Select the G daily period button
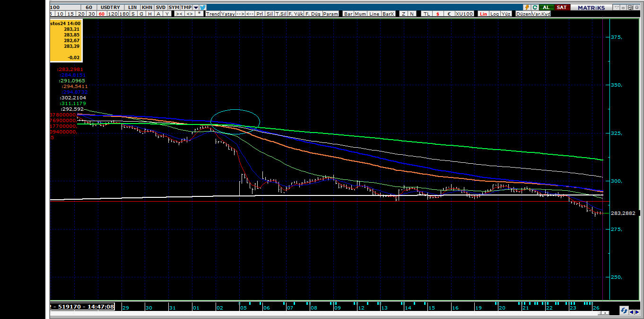Image resolution: width=644 pixels, height=319 pixels. click(x=141, y=14)
